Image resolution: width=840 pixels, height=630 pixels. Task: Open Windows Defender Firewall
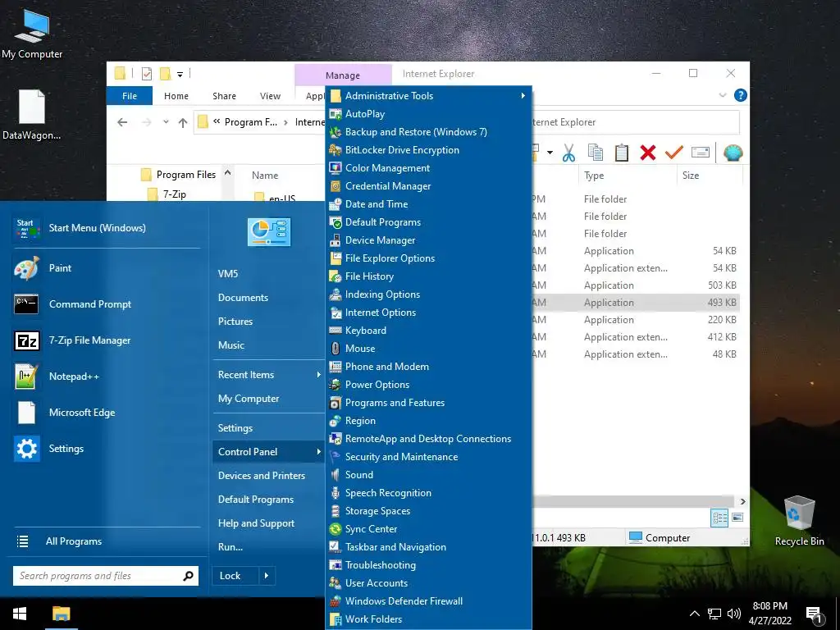[x=428, y=601]
